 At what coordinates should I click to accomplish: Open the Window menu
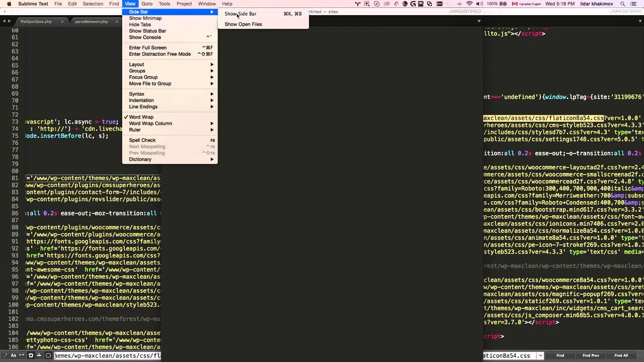(207, 4)
